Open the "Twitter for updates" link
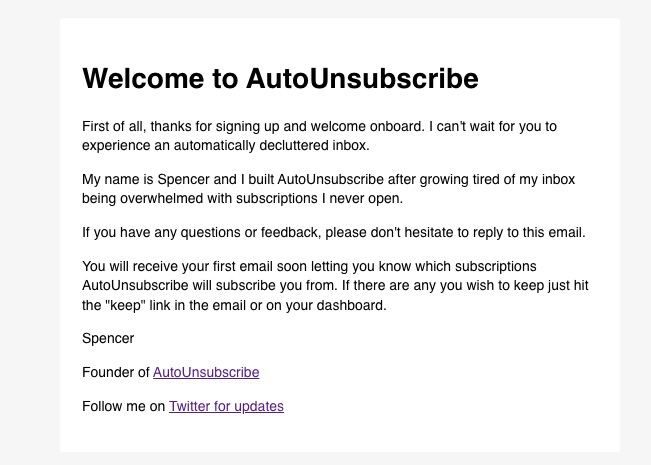651x465 pixels. coord(226,406)
